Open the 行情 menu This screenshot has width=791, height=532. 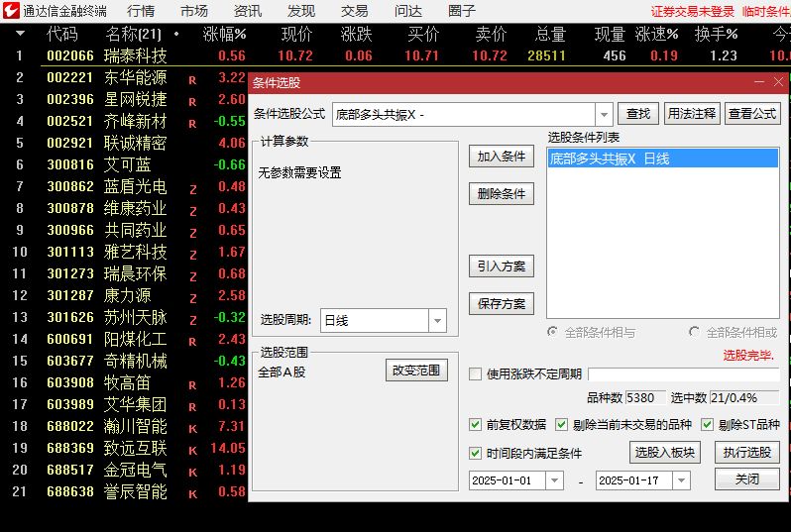(141, 11)
